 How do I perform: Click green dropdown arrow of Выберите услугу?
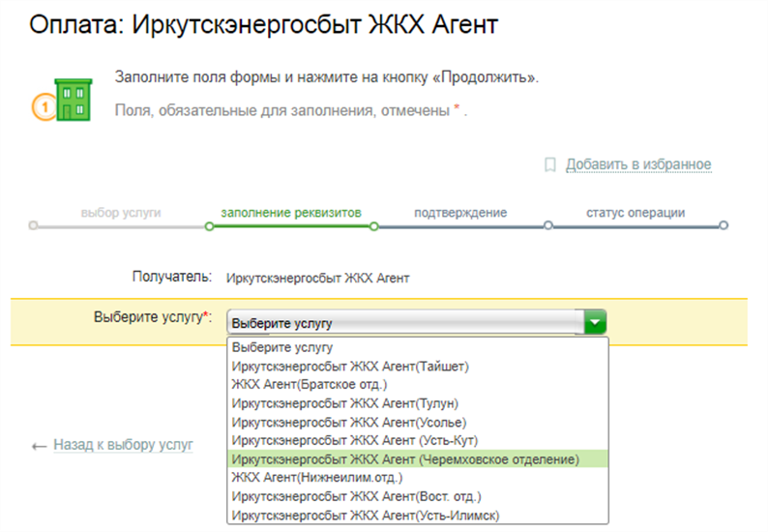click(595, 322)
